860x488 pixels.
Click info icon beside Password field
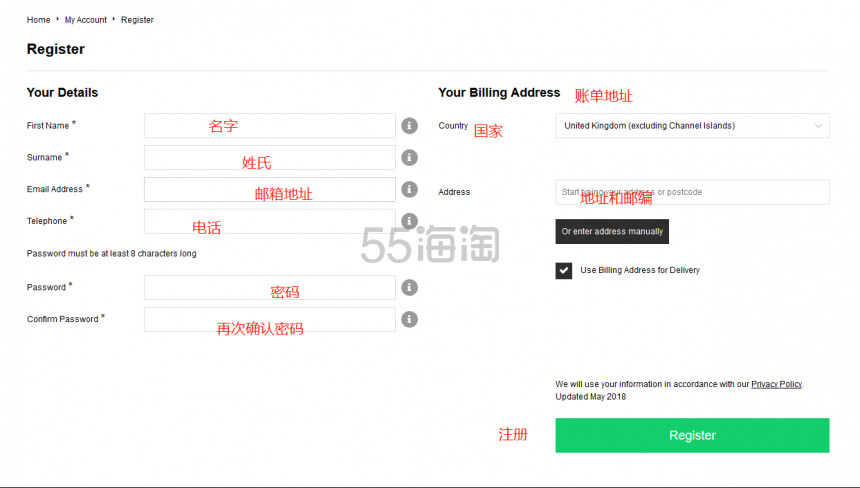[x=409, y=287]
